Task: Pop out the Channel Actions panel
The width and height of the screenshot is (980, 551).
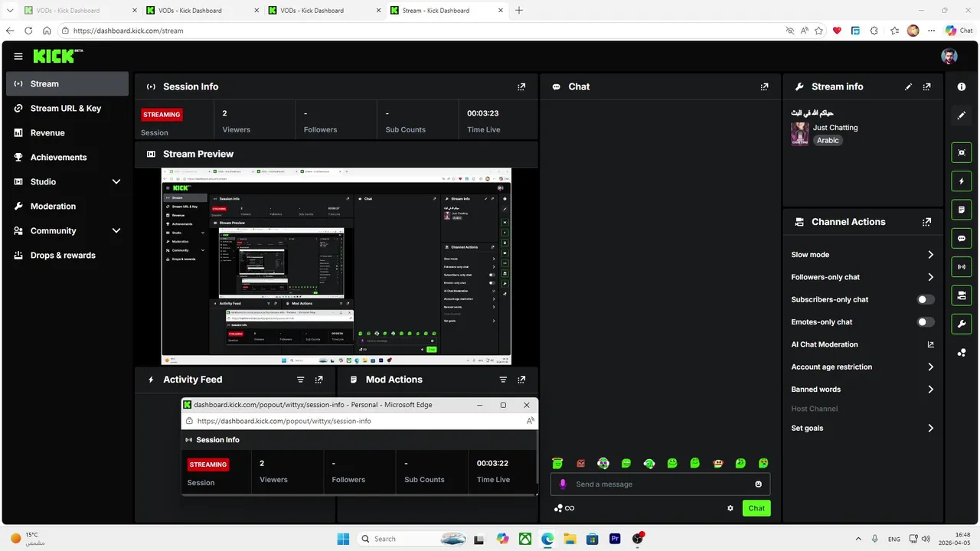Action: [x=927, y=222]
